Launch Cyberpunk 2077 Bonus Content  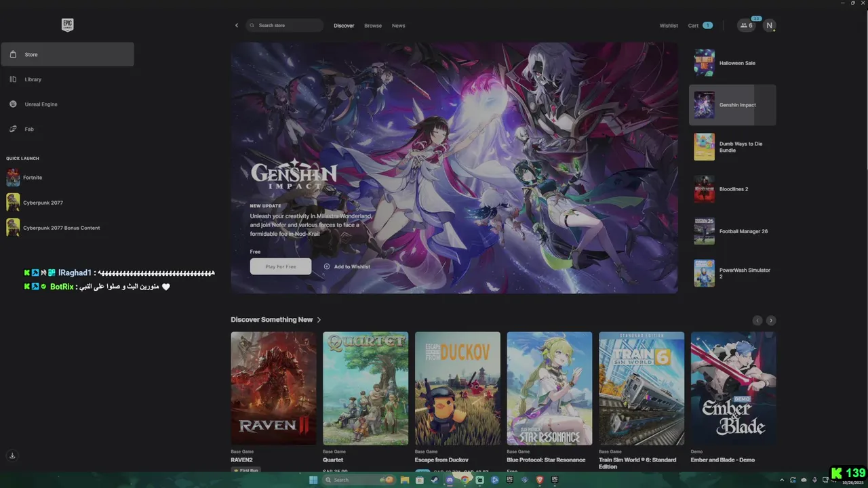[68, 228]
